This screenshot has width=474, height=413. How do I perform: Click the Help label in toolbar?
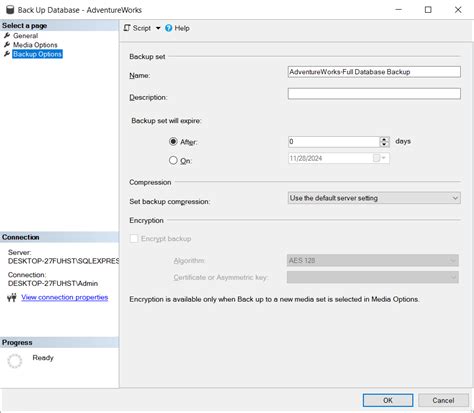(x=182, y=28)
